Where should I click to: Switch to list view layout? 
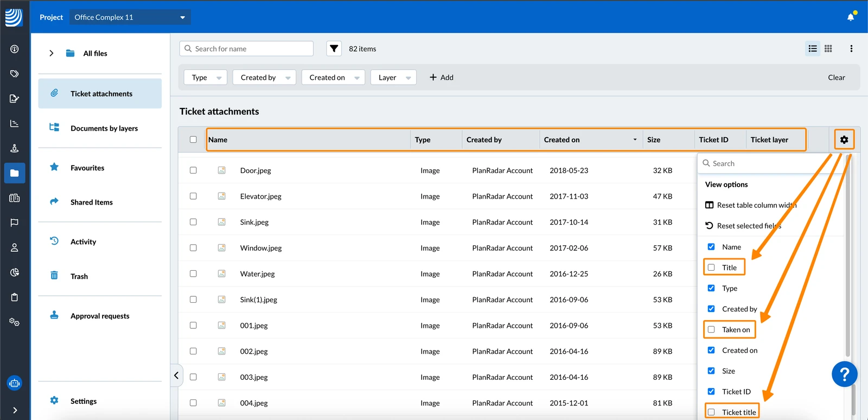tap(813, 48)
